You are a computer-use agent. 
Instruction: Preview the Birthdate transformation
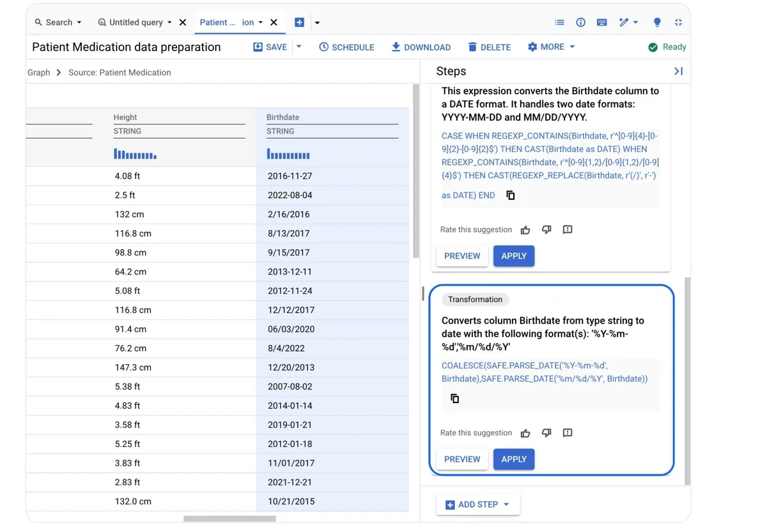[x=462, y=459]
